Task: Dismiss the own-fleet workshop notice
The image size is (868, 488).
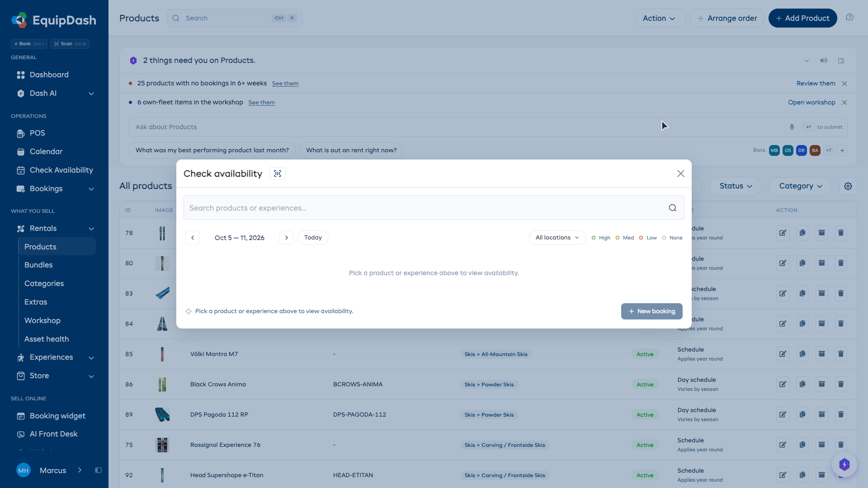Action: (x=844, y=103)
